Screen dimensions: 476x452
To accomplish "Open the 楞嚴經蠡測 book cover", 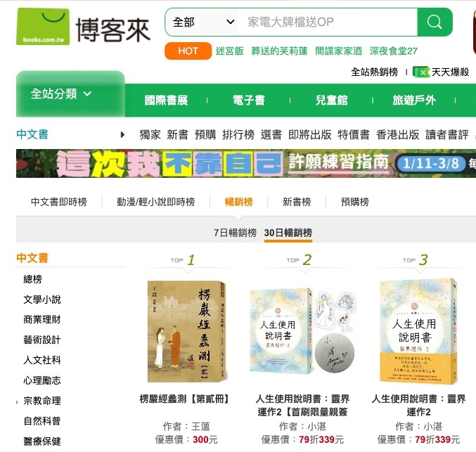I will coord(187,331).
